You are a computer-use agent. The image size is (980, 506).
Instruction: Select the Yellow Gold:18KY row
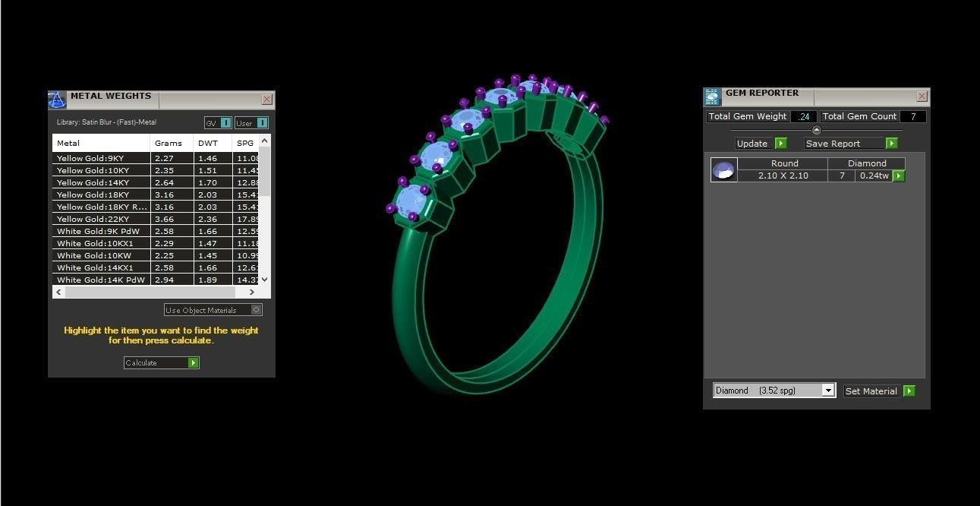click(x=156, y=195)
